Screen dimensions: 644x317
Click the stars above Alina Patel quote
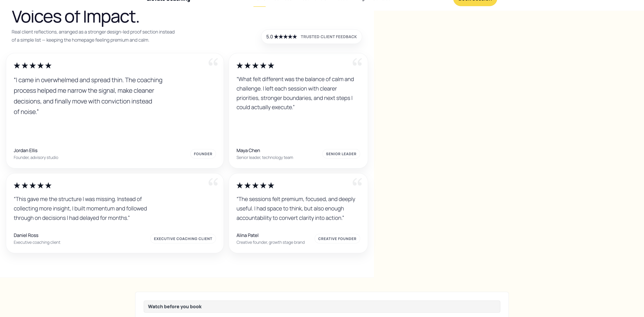pyautogui.click(x=255, y=185)
